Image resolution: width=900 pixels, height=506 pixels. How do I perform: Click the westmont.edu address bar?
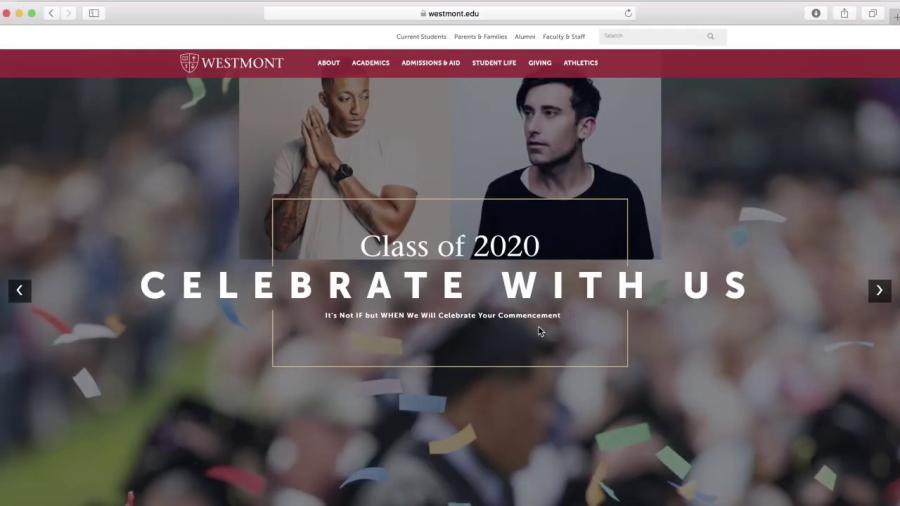pyautogui.click(x=449, y=13)
